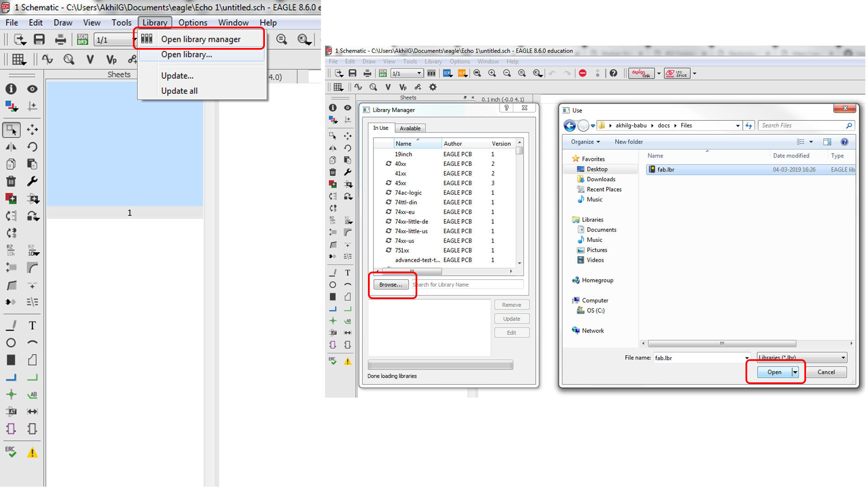Switch to board via SCH/BRD icon

point(82,40)
